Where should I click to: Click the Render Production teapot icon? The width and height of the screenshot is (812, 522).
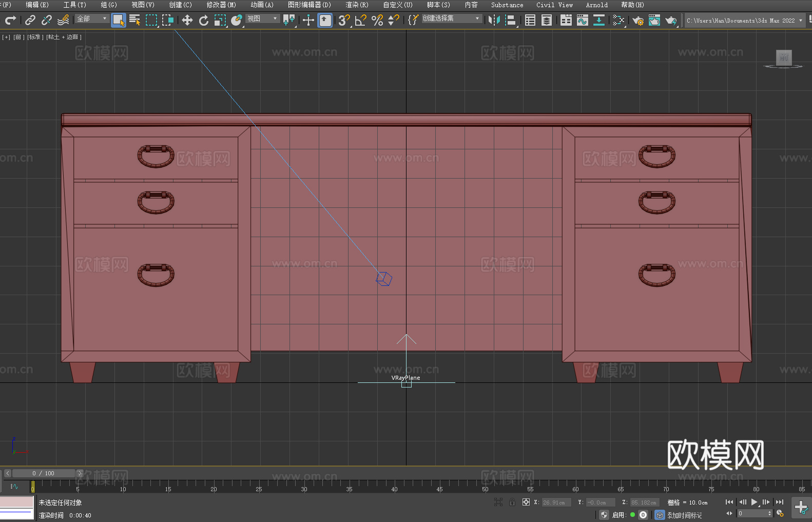coord(671,21)
